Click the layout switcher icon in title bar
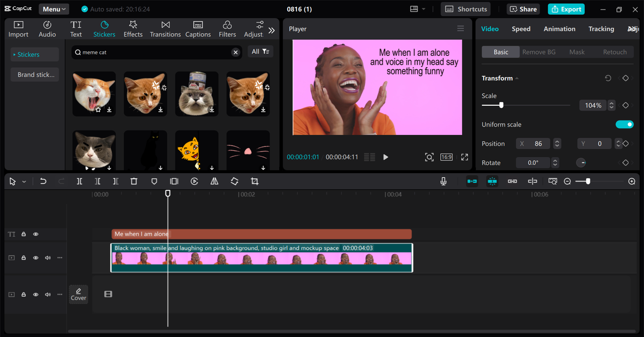The width and height of the screenshot is (644, 337). pos(414,9)
